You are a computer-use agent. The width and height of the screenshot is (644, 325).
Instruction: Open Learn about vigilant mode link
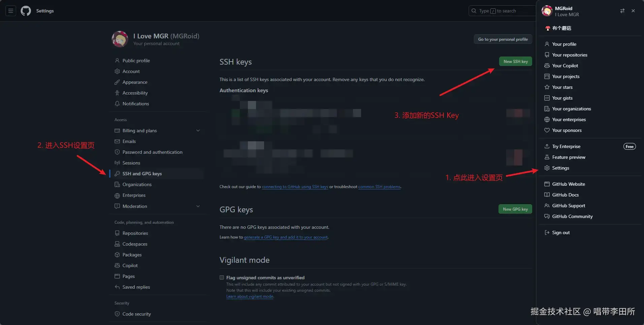[x=250, y=296]
